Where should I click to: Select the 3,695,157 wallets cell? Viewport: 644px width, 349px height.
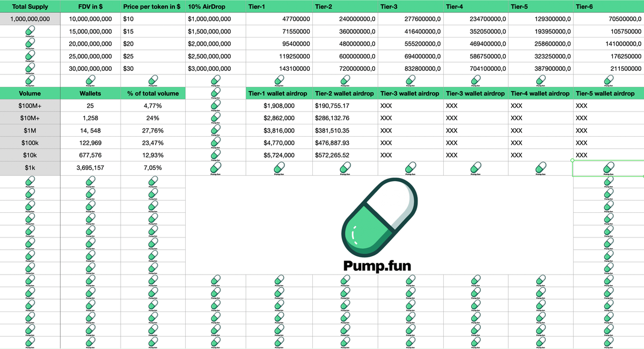(91, 167)
